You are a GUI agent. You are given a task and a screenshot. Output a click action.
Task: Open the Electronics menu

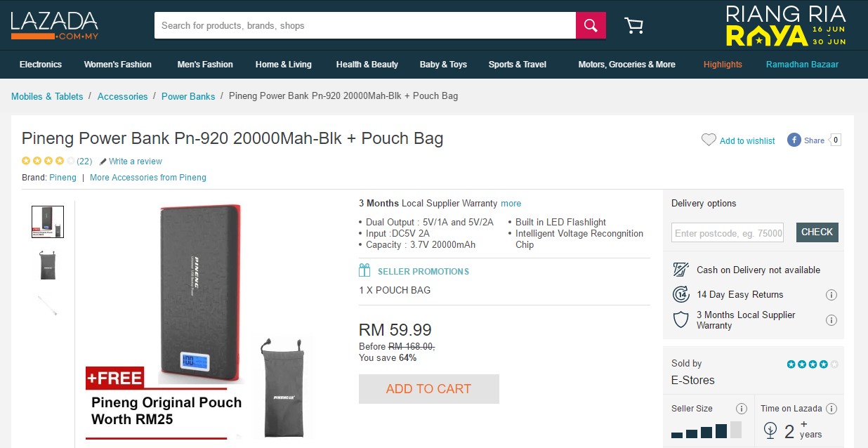tap(41, 65)
